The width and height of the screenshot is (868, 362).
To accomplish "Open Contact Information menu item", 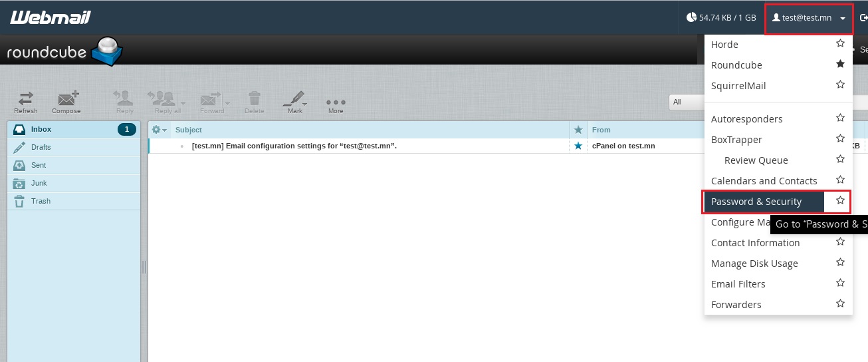I will point(756,243).
